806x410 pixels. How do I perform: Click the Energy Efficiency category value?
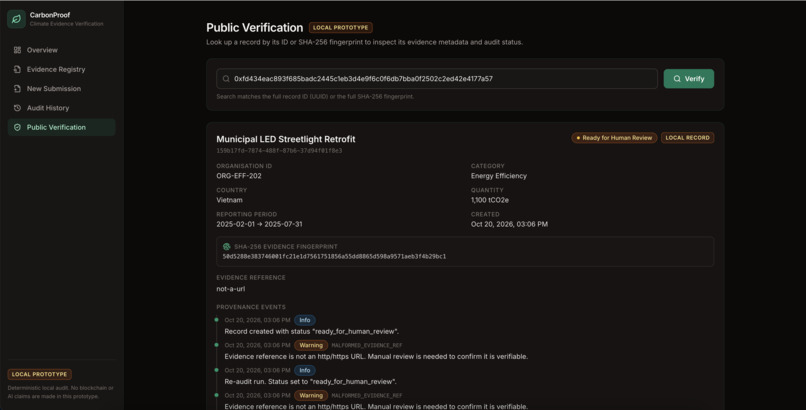(x=499, y=176)
